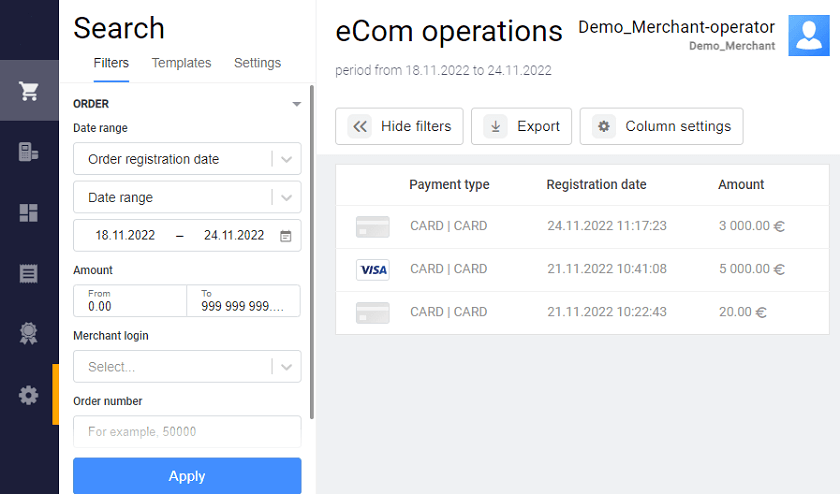Click the receipt sidebar icon

[x=29, y=273]
